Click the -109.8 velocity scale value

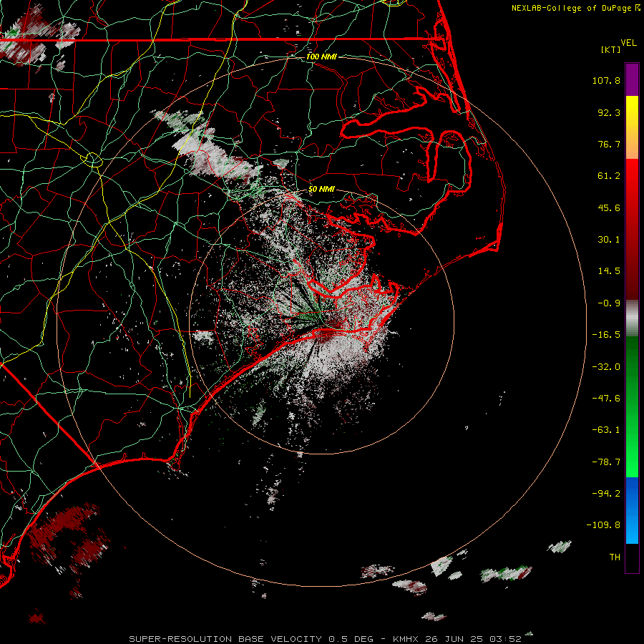click(603, 525)
